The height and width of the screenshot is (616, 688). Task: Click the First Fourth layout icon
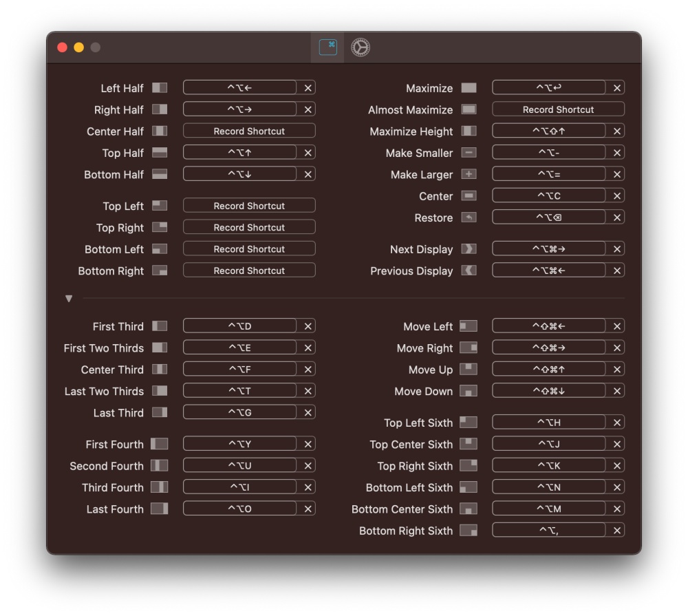click(x=160, y=444)
